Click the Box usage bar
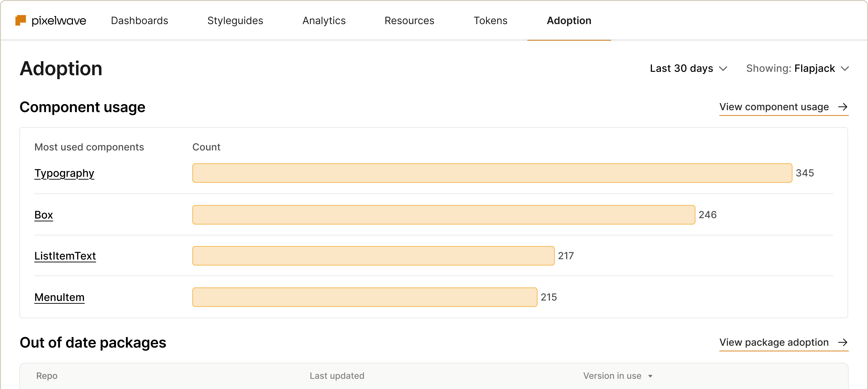Screen dimensions: 868x389 click(x=443, y=215)
